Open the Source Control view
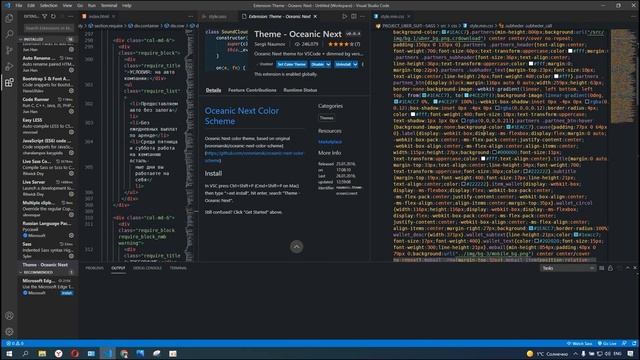Screen dimensions: 640x360 [x=9, y=50]
